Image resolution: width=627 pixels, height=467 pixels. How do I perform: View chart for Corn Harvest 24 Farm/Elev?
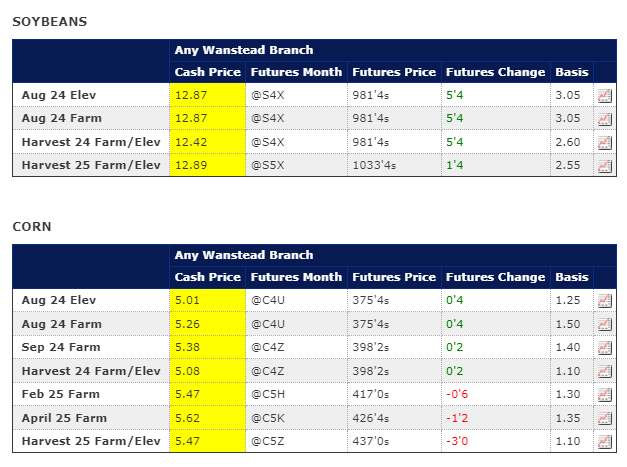[x=604, y=371]
